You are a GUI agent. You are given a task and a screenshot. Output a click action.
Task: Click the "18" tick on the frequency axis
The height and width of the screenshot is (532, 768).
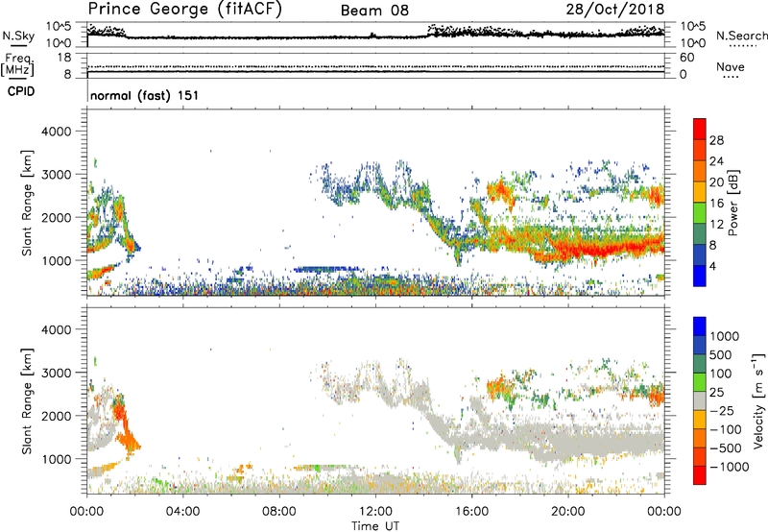64,58
